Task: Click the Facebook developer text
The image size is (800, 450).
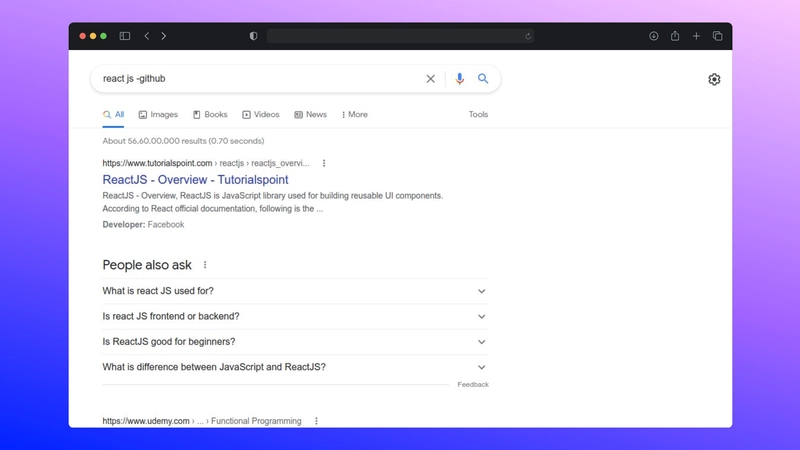Action: click(166, 224)
